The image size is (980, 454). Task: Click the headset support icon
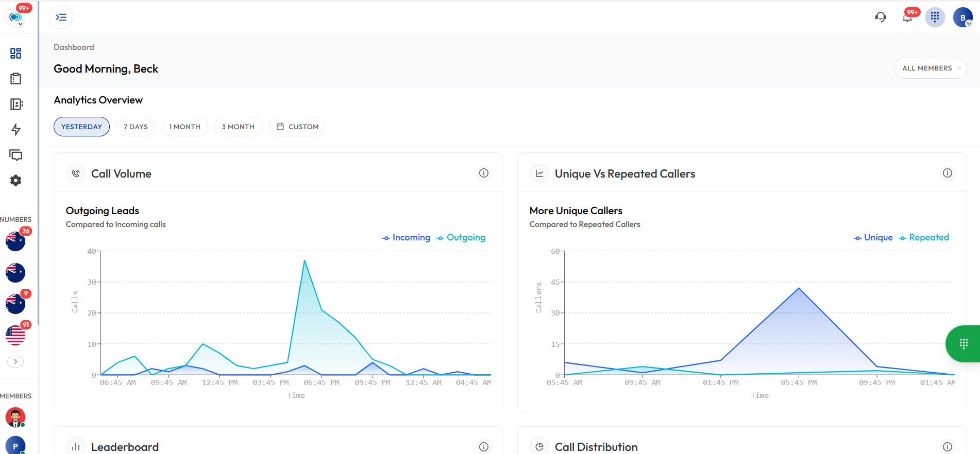881,18
